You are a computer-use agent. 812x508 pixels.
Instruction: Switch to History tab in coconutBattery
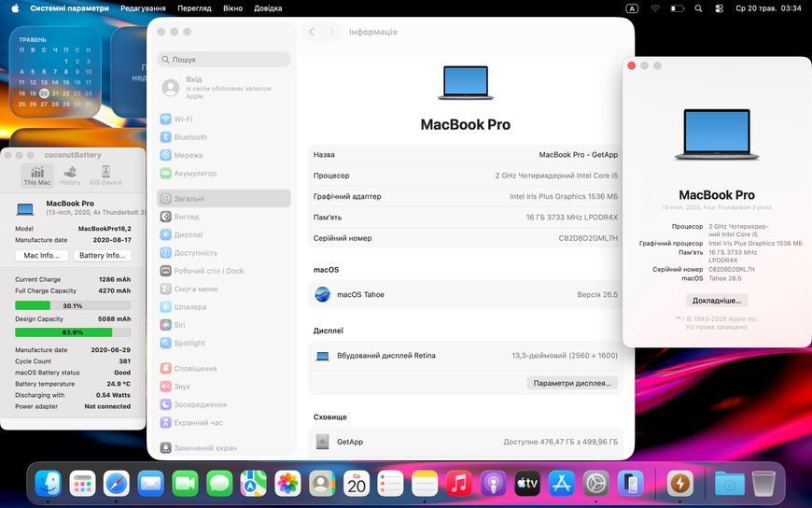[70, 176]
